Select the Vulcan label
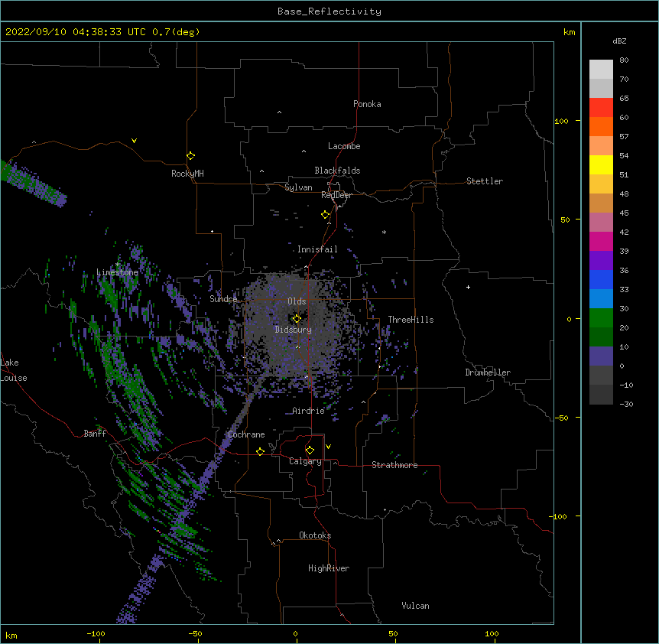Viewport: 659px width, 644px height. tap(415, 606)
